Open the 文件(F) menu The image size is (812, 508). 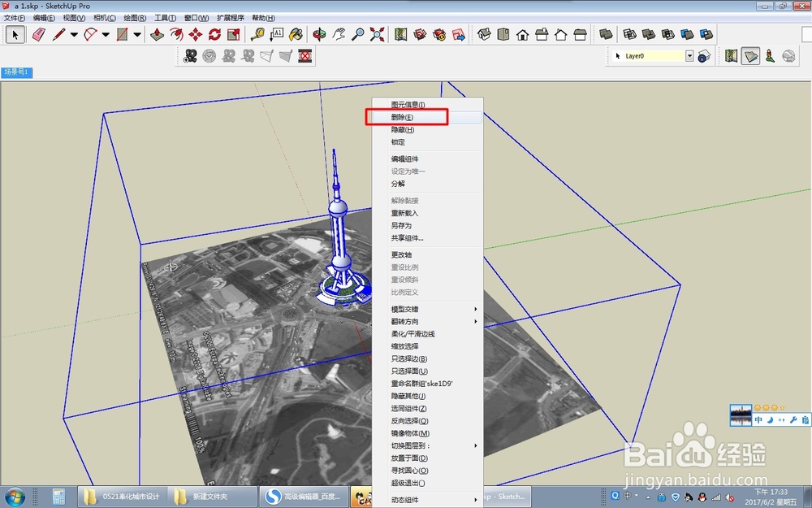[x=14, y=18]
